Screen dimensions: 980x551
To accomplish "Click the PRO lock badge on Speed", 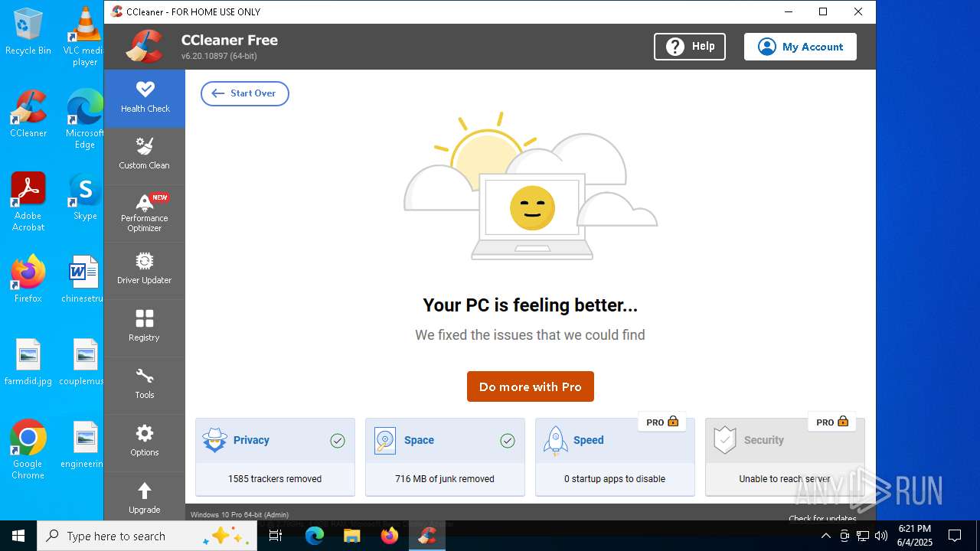I will (x=662, y=422).
